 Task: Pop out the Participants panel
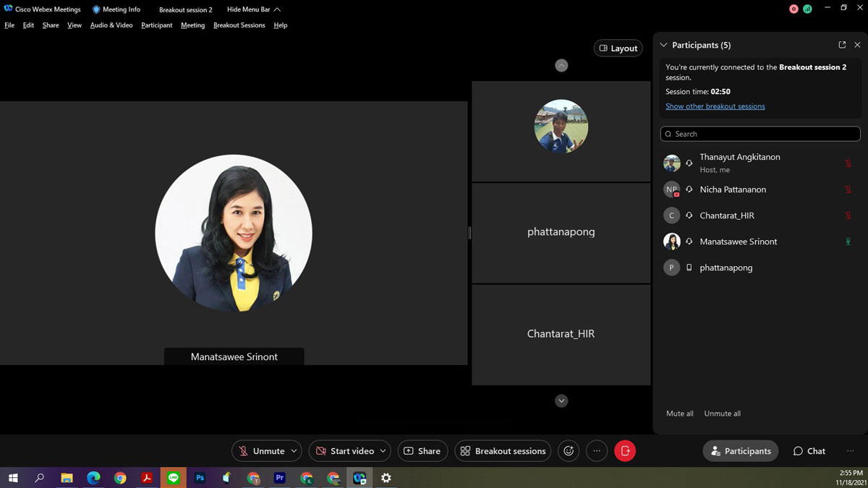coord(842,45)
